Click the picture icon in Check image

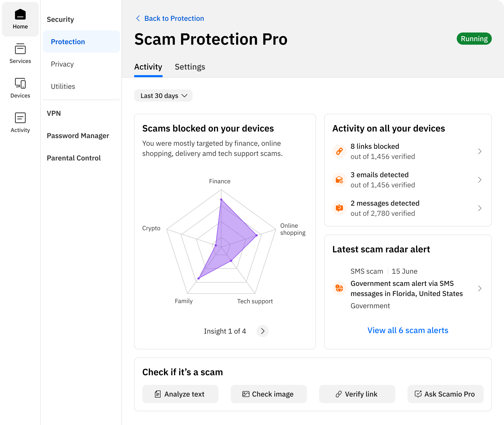246,394
